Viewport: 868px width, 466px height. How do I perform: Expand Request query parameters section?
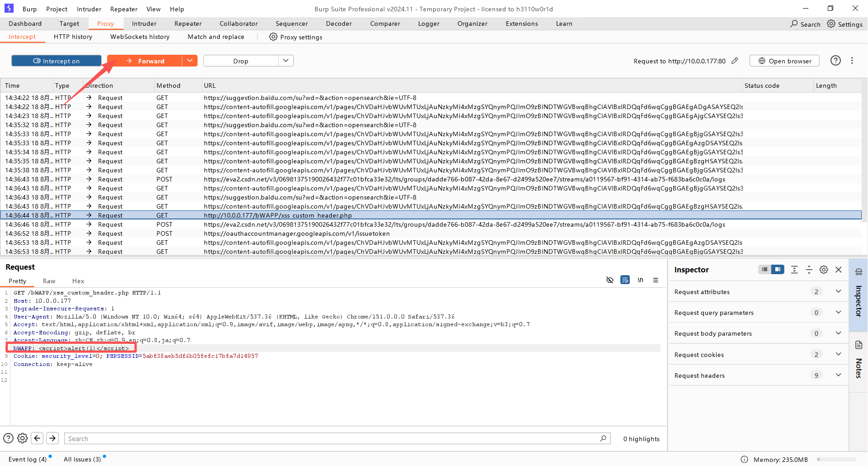coord(838,312)
